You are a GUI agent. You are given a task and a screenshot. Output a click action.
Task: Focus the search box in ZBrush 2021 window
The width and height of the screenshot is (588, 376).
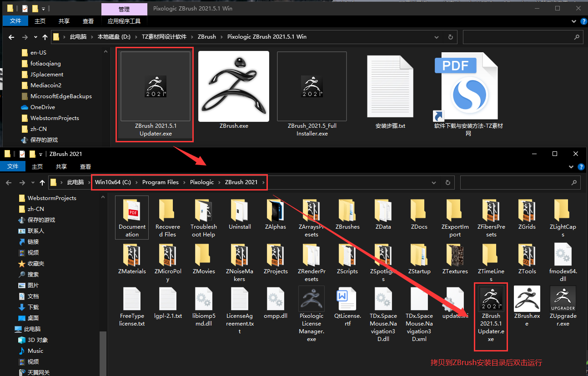click(x=520, y=183)
